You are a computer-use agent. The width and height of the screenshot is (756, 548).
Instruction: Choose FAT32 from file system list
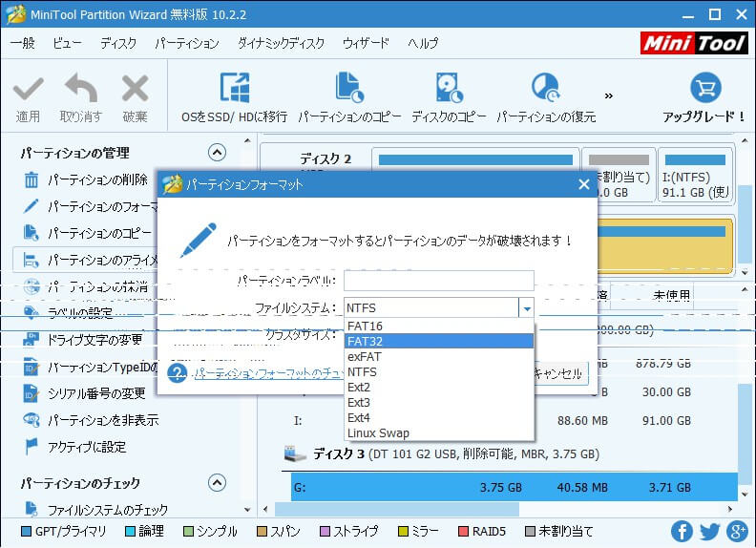[439, 341]
